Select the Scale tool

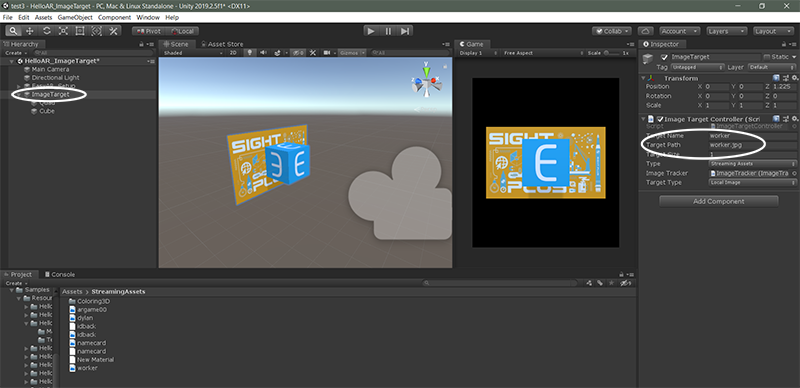(x=63, y=31)
